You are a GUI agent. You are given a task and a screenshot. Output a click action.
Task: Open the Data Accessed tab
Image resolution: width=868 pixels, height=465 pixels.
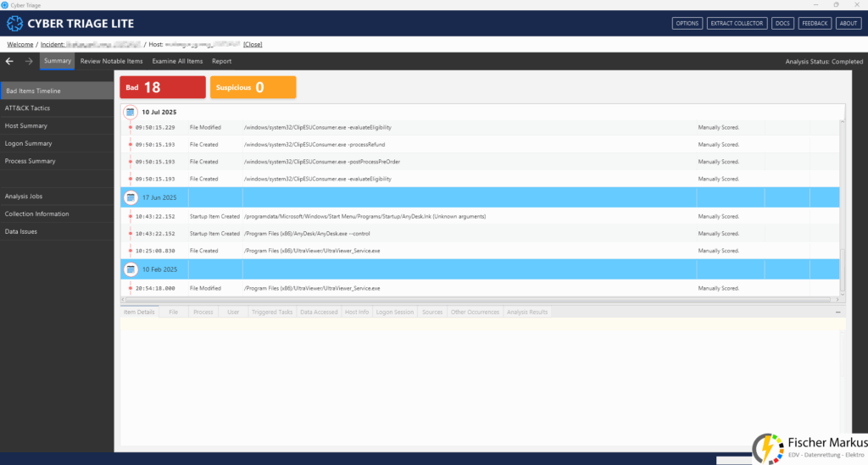[319, 313]
